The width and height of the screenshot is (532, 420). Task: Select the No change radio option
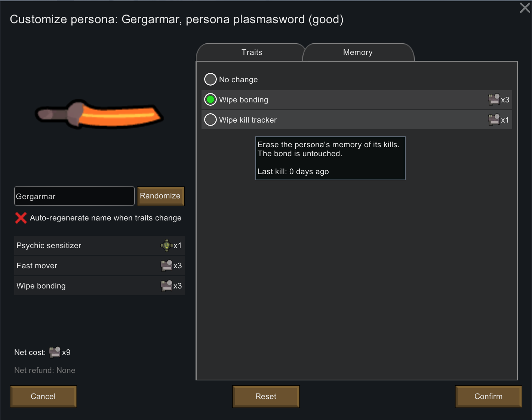tap(210, 79)
